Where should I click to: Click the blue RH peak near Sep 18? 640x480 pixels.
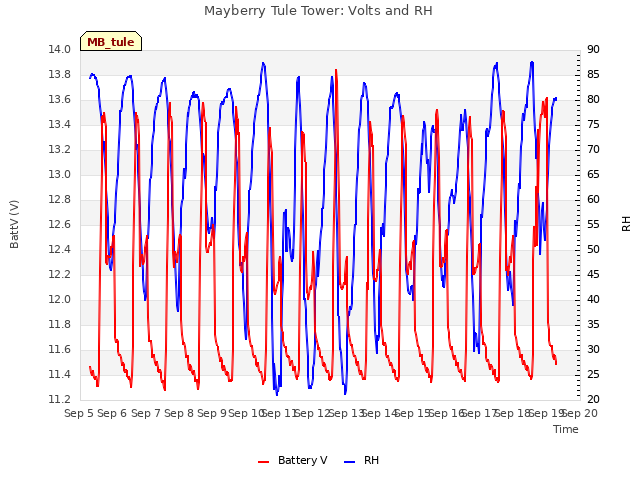coord(532,63)
